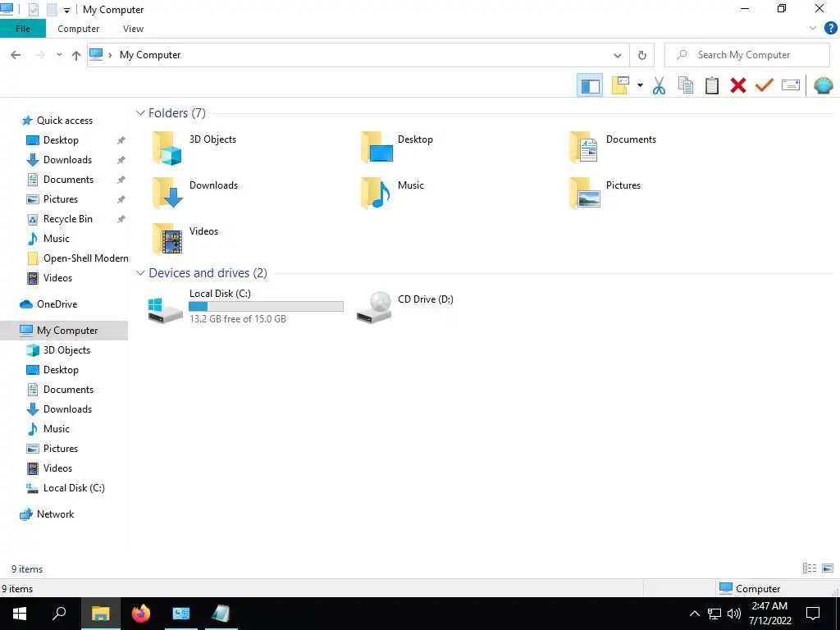Click the Cut scissors icon
Image resolution: width=840 pixels, height=630 pixels.
(x=659, y=85)
